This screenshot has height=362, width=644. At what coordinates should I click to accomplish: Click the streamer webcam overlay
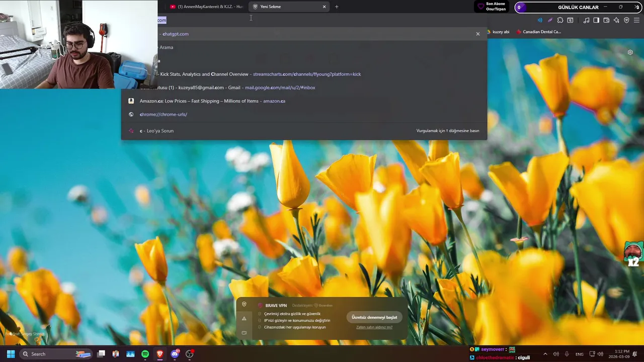click(x=78, y=44)
